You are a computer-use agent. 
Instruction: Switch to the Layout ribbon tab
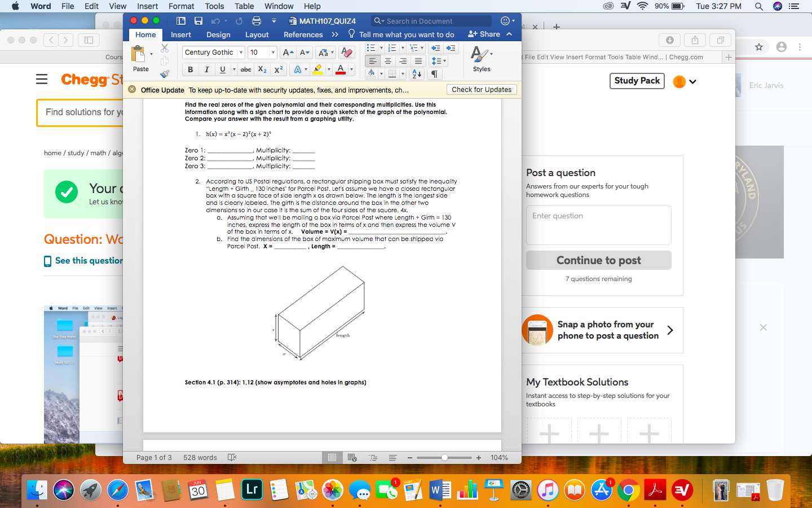[x=257, y=34]
